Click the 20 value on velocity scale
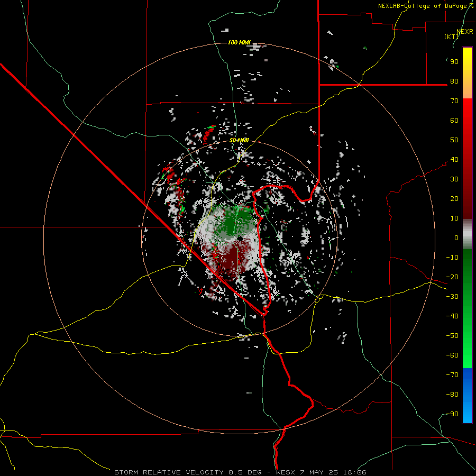This screenshot has height=476, width=476. click(454, 198)
